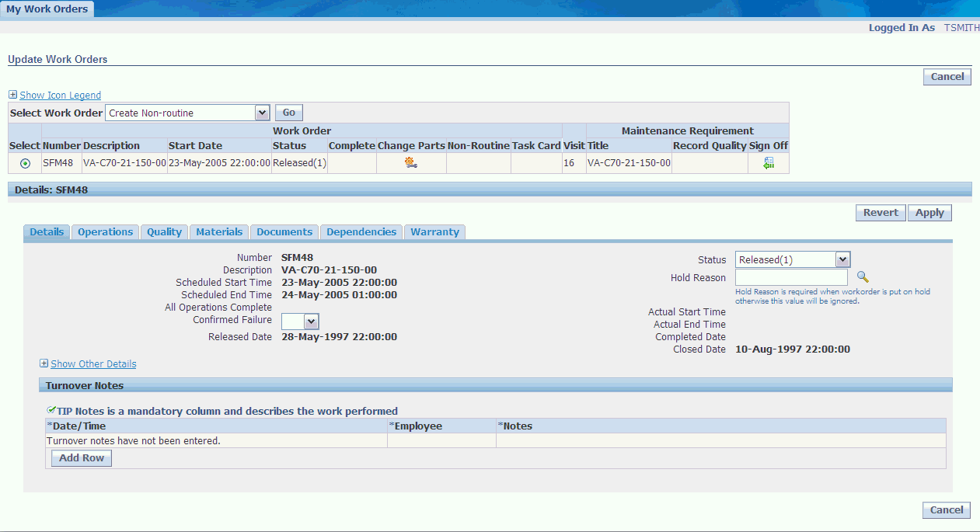Click 'Turnover notes have not been entered.' text
Screen dimensions: 980x532
click(x=134, y=440)
